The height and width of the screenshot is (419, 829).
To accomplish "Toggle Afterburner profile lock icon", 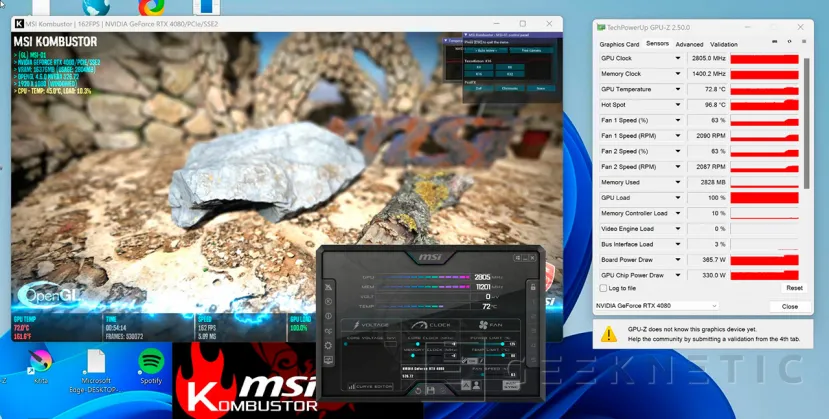I will click(x=533, y=286).
